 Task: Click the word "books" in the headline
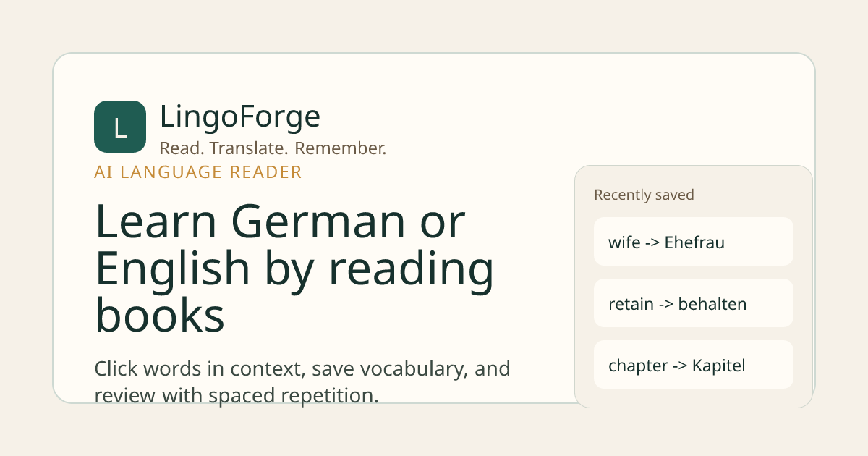tap(159, 314)
